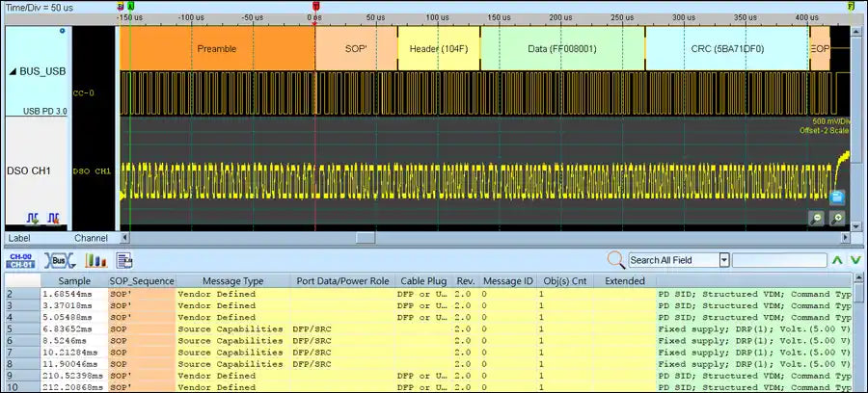Zoom out the waveform view

pos(816,219)
